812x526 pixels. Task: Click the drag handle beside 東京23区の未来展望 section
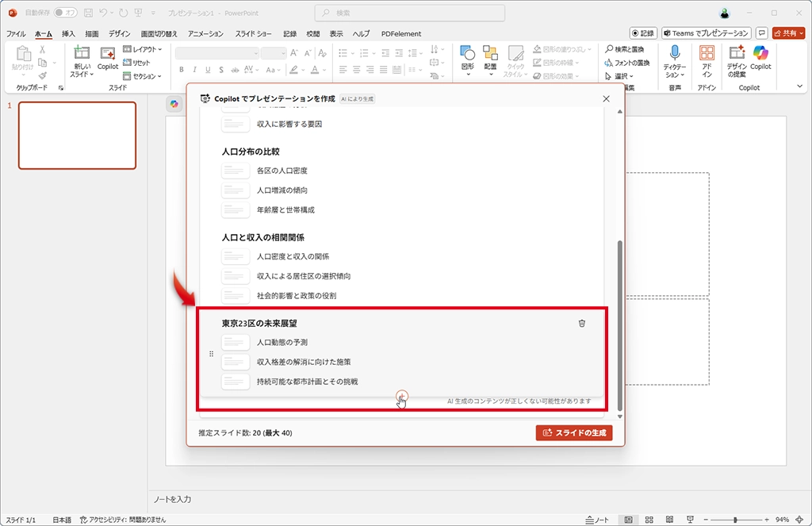click(211, 354)
